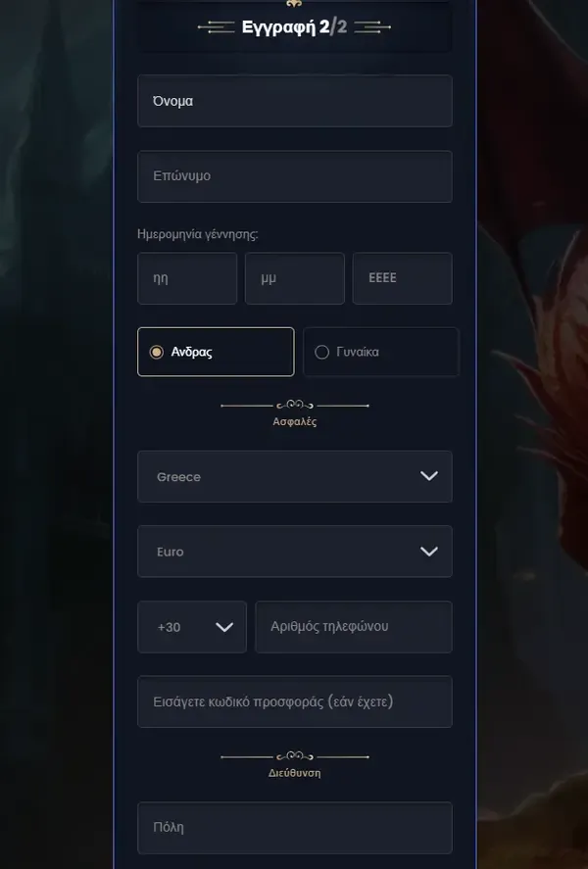
Task: Click the Επώνυμο surname field
Action: pos(295,176)
